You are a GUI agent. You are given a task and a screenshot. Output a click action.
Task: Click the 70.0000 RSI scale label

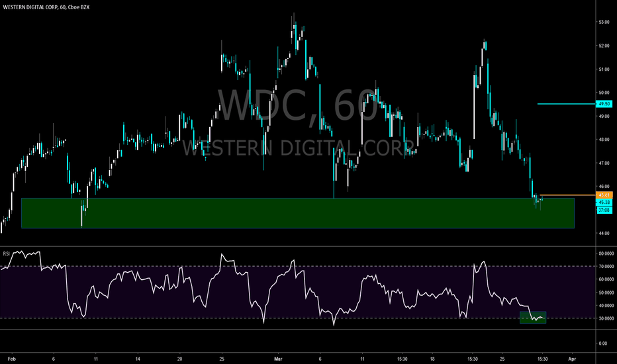606,267
